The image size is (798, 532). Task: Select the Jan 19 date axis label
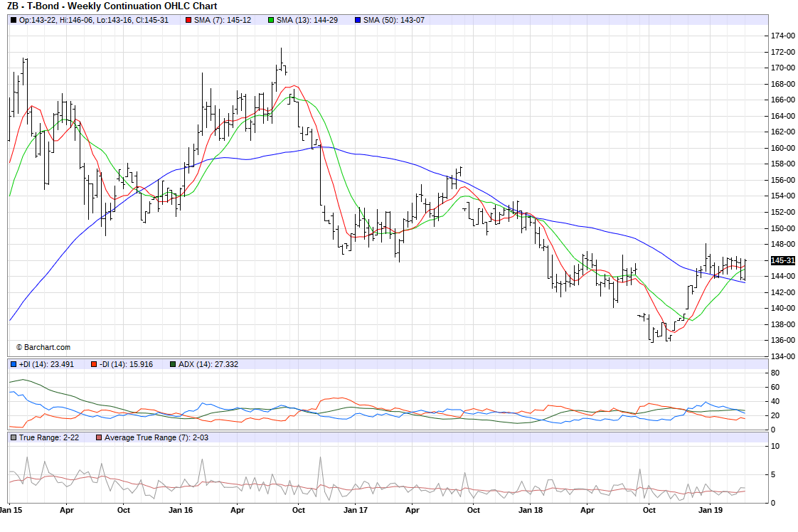[710, 510]
